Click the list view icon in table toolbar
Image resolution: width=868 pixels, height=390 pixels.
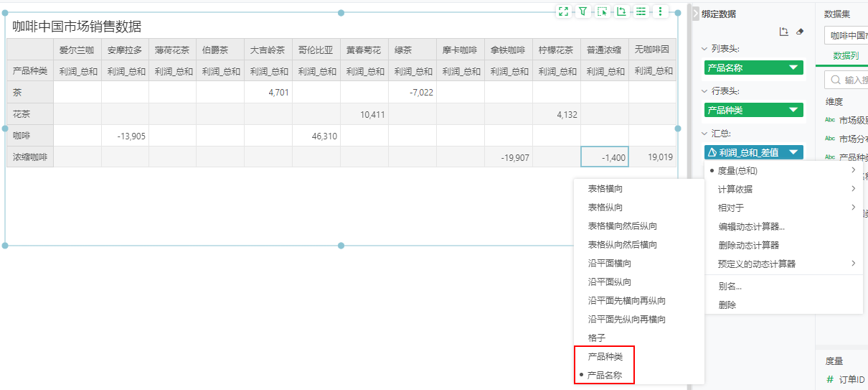[x=641, y=11]
